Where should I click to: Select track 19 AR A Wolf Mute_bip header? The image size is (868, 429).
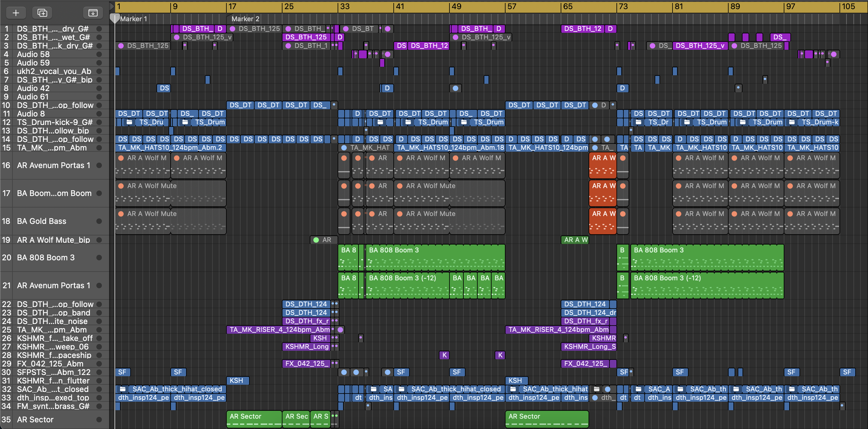[55, 240]
